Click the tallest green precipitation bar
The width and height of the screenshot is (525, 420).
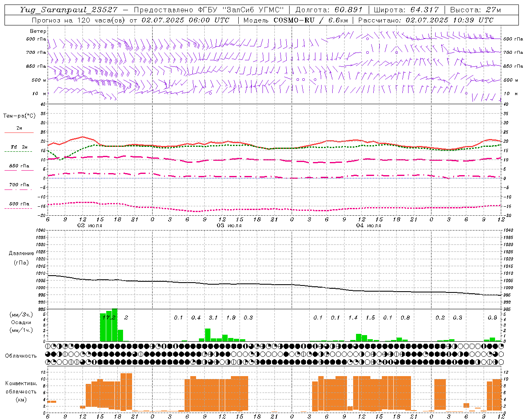click(x=115, y=325)
